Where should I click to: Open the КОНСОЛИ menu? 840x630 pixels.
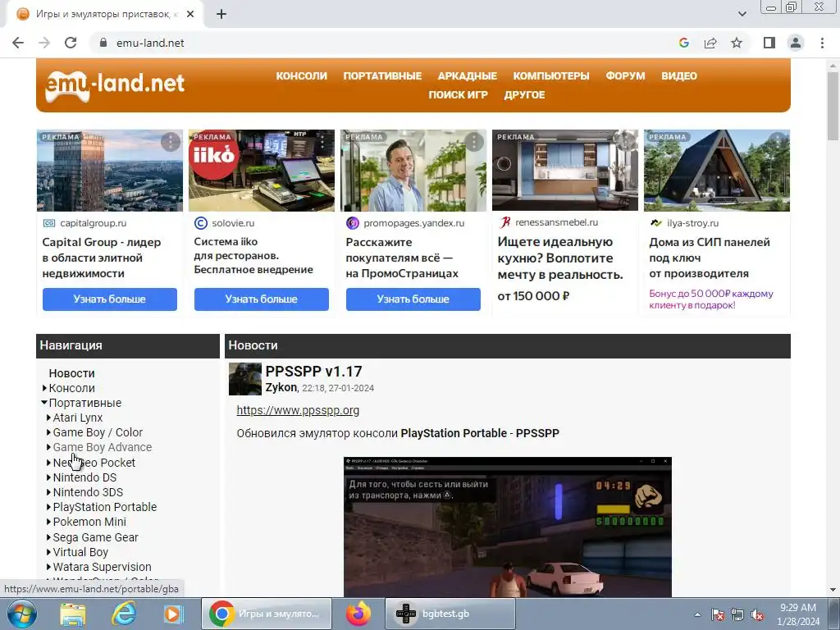tap(302, 76)
